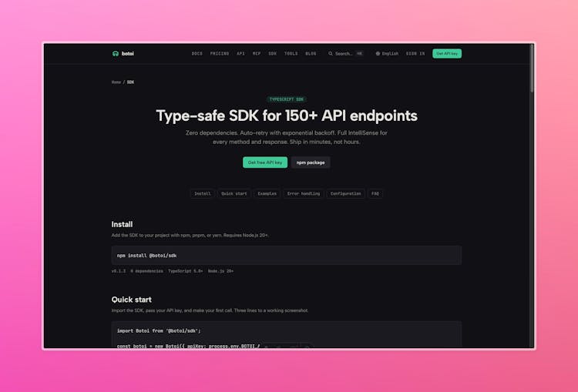The image size is (578, 392).
Task: Visit the Blog page
Action: tap(311, 54)
